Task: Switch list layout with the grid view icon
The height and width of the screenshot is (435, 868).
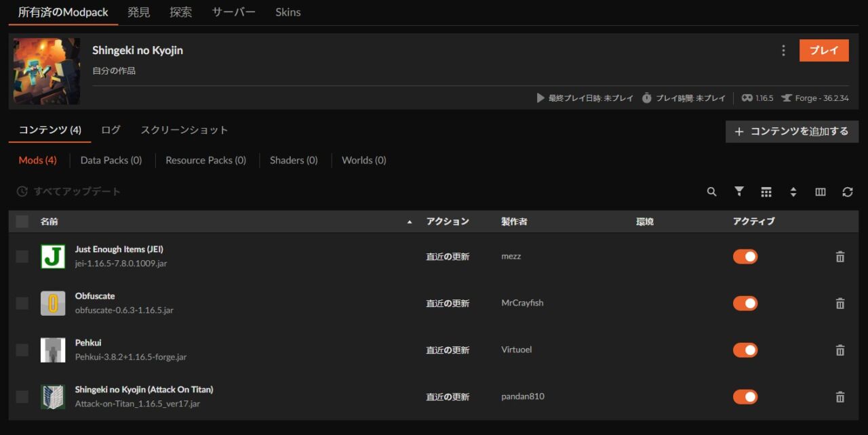Action: point(766,192)
